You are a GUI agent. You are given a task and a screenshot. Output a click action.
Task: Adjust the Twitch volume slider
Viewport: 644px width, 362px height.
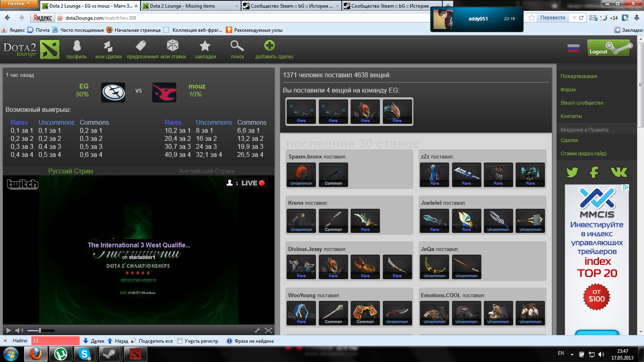[x=40, y=331]
